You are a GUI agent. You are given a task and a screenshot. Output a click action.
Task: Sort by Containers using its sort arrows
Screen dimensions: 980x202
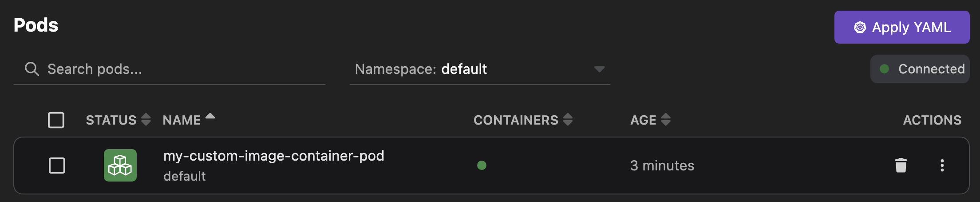(x=568, y=120)
